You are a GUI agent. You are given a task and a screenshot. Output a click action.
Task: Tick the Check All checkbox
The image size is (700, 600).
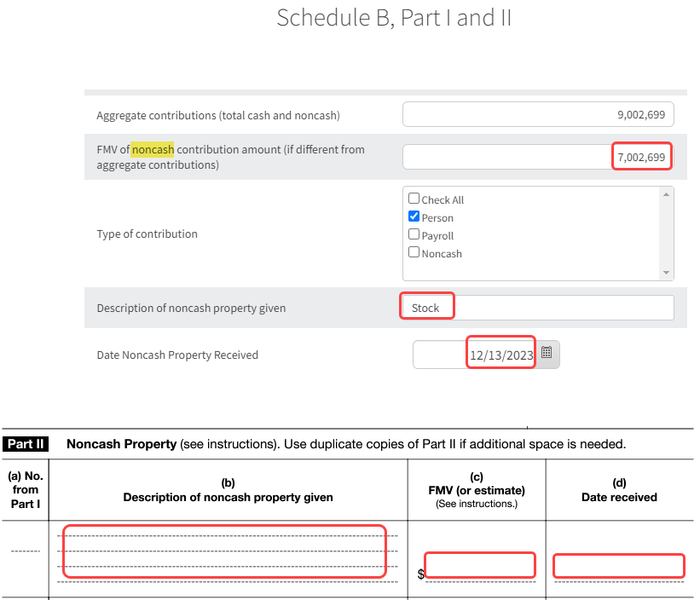414,199
